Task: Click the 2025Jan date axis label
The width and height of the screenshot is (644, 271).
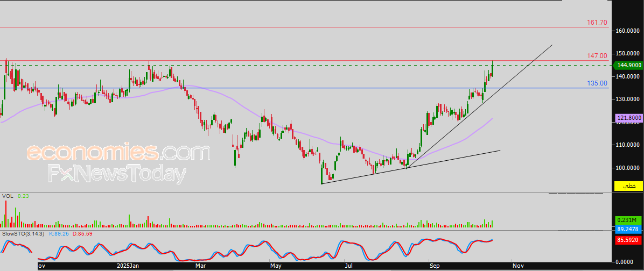Action: pyautogui.click(x=127, y=266)
